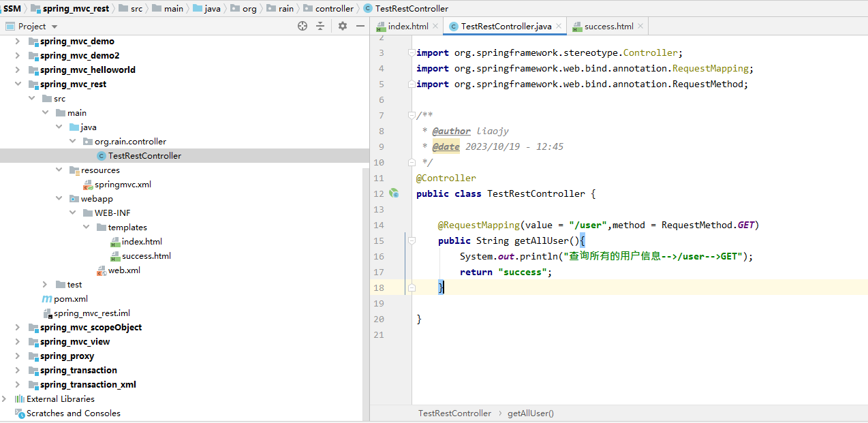Screen dimensions: 868x423
Task: Expand the External Libraries node
Action: click(5, 399)
